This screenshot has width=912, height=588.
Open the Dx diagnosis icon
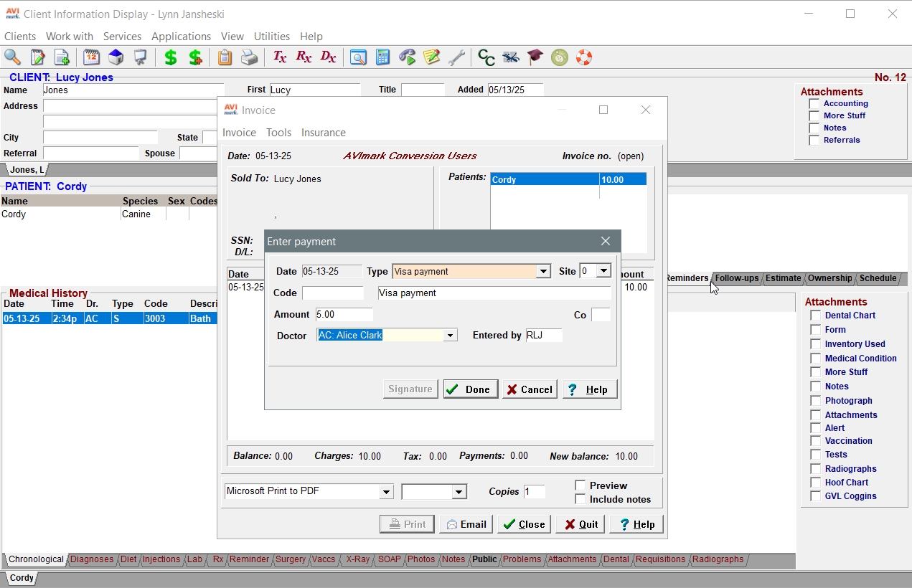click(x=328, y=57)
